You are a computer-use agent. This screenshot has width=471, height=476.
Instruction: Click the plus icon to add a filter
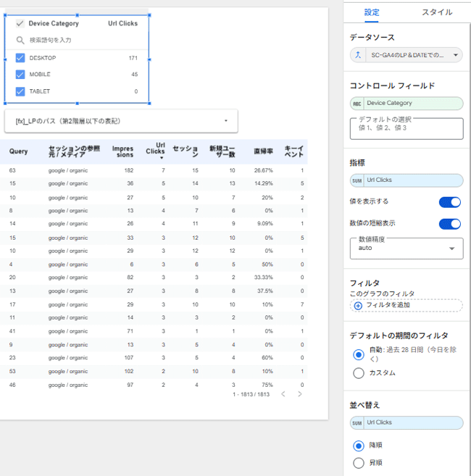[358, 306]
